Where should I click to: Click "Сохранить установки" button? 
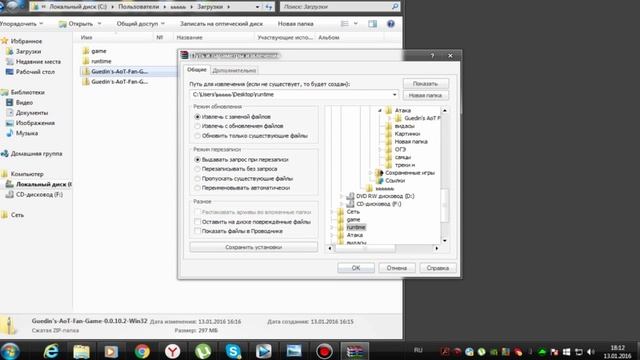[253, 247]
